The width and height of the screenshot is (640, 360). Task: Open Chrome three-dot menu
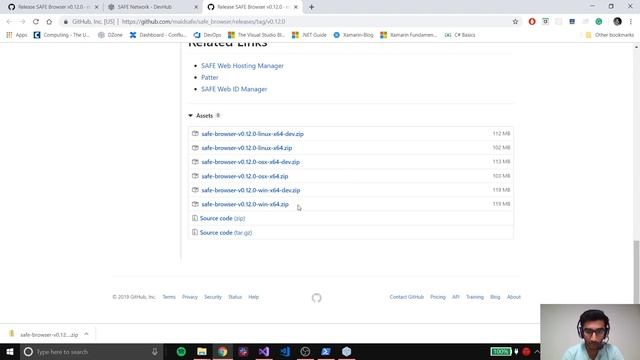pos(631,22)
